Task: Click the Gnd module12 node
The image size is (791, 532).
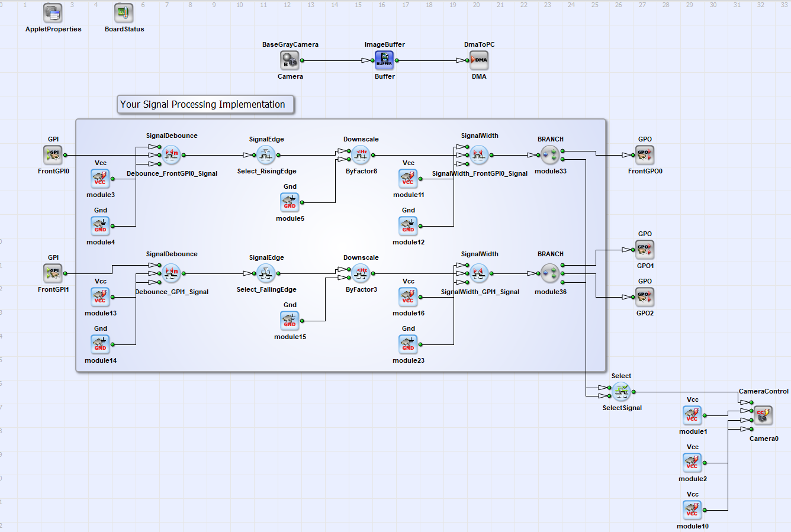Action: [409, 226]
